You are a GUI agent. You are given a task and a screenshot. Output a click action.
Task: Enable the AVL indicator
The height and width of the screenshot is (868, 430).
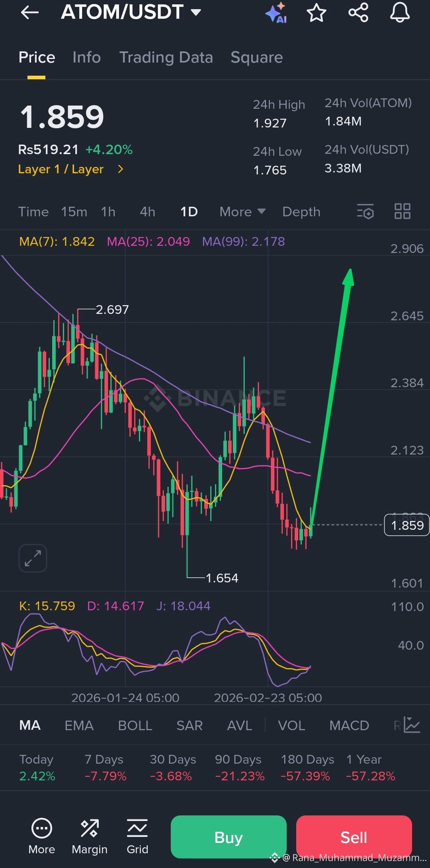pyautogui.click(x=239, y=725)
